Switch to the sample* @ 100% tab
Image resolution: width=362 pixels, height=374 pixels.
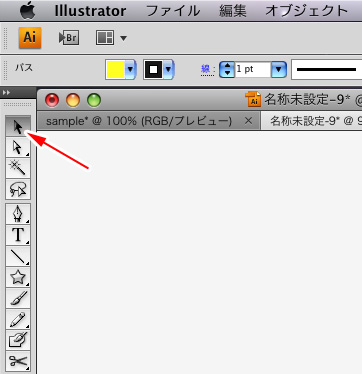[139, 121]
